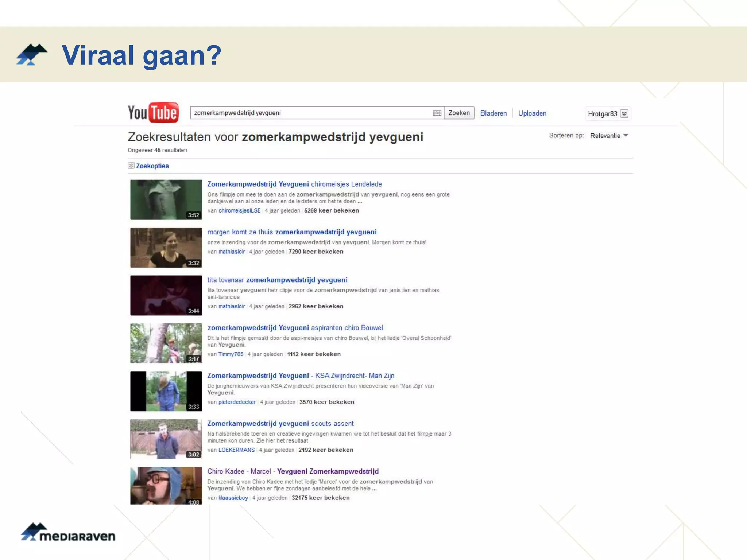Click 32175 keer bekeken view count

pos(320,498)
